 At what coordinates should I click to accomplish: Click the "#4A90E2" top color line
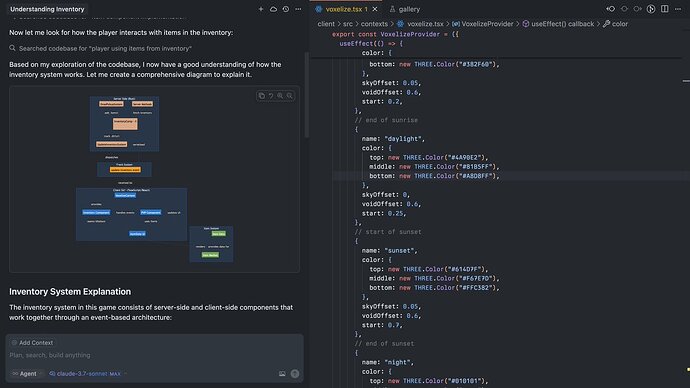click(429, 157)
